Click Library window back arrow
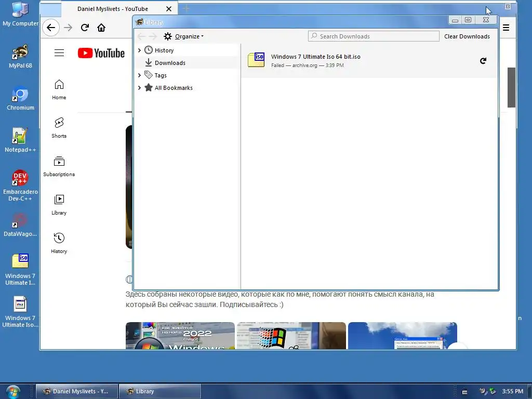Image resolution: width=532 pixels, height=399 pixels. point(141,36)
